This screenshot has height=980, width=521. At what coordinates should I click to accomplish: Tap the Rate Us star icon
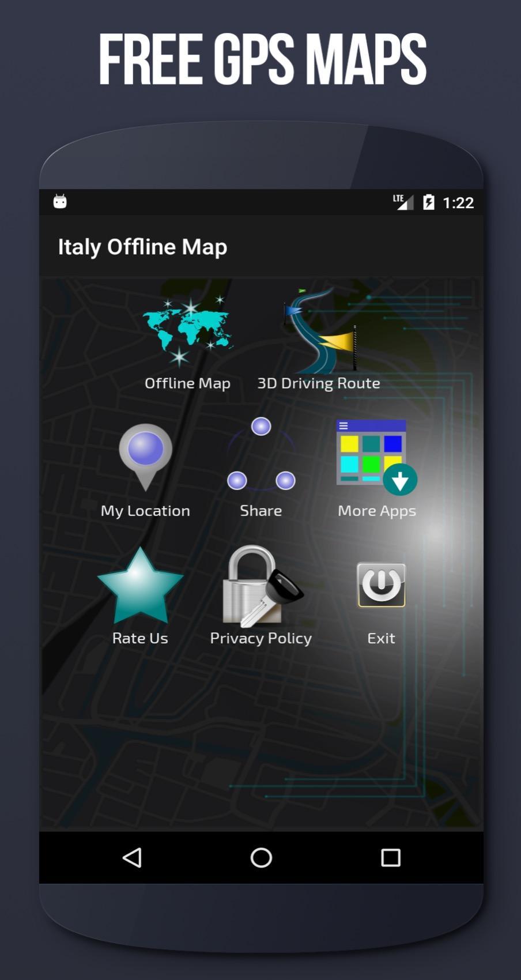pyautogui.click(x=140, y=586)
